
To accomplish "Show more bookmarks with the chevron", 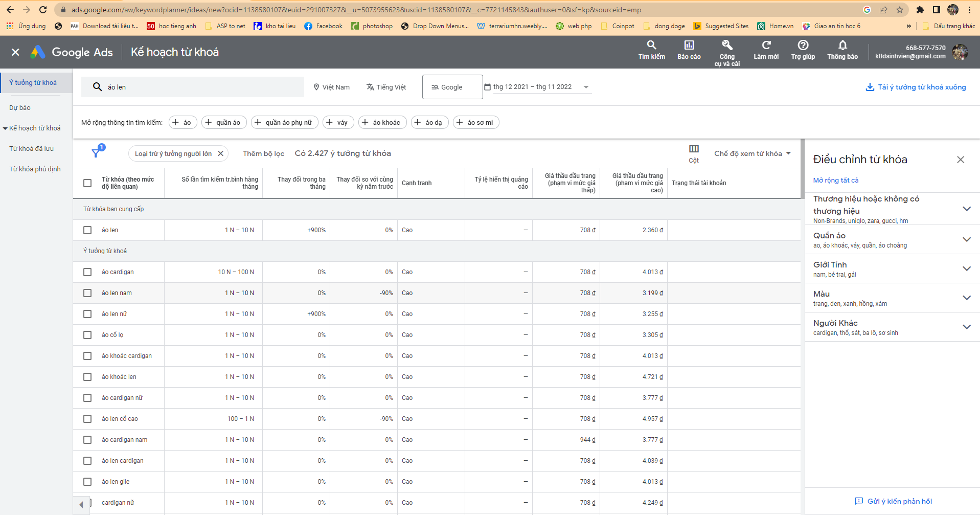I will coord(908,26).
